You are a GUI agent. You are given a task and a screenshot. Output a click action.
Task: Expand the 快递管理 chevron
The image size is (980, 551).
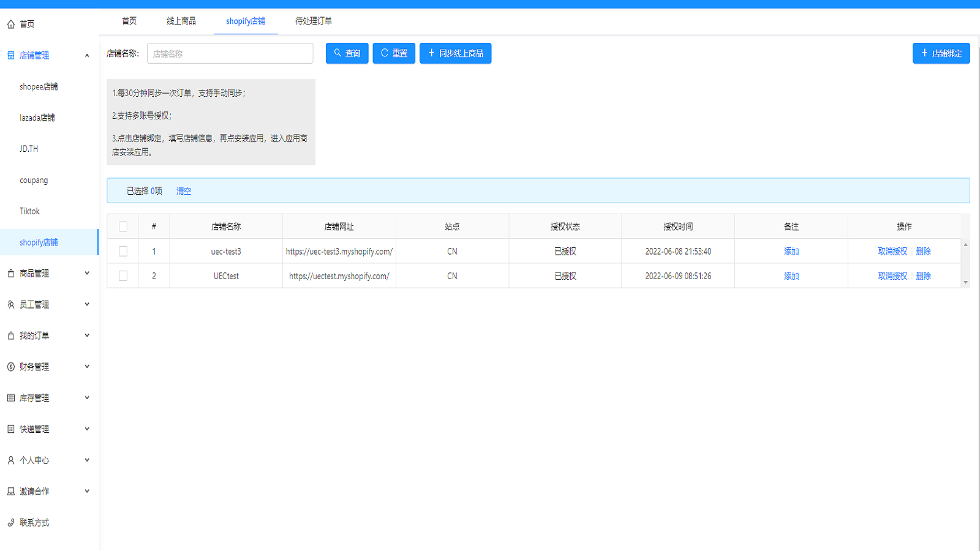87,429
